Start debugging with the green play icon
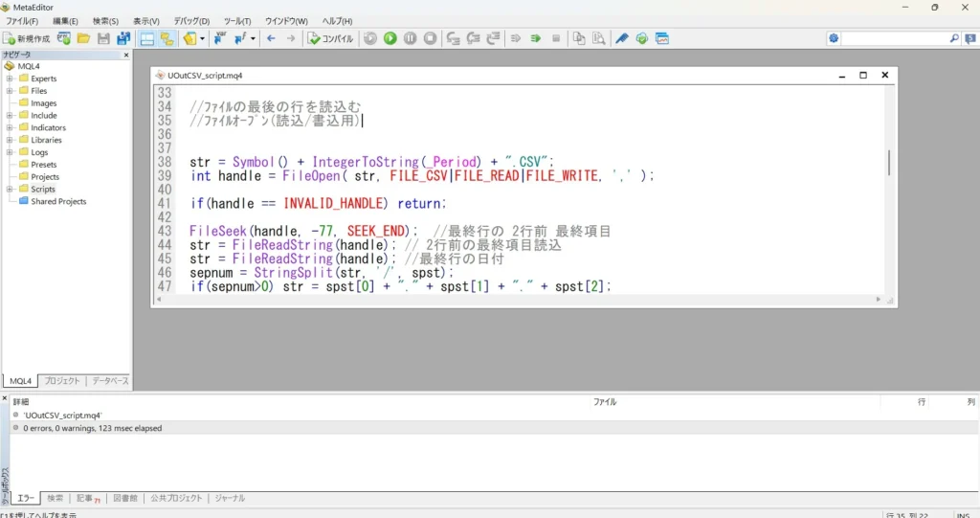Viewport: 980px width, 518px height. pyautogui.click(x=390, y=39)
